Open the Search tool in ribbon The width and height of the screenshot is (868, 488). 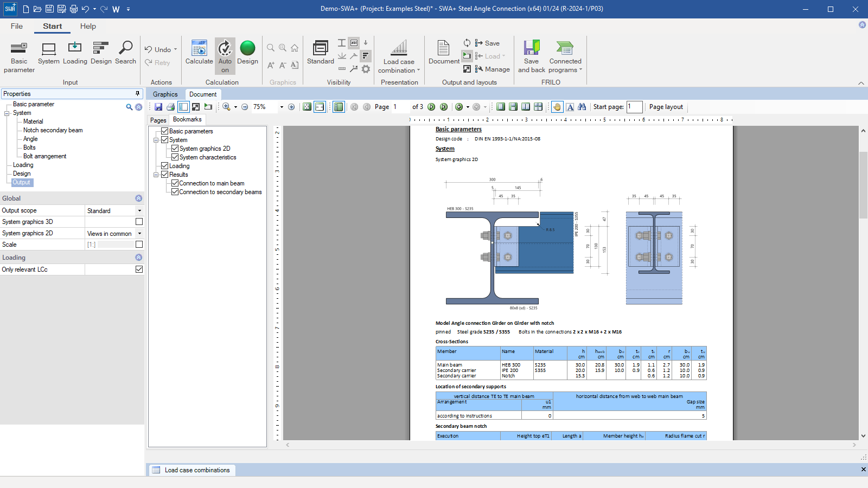[125, 53]
